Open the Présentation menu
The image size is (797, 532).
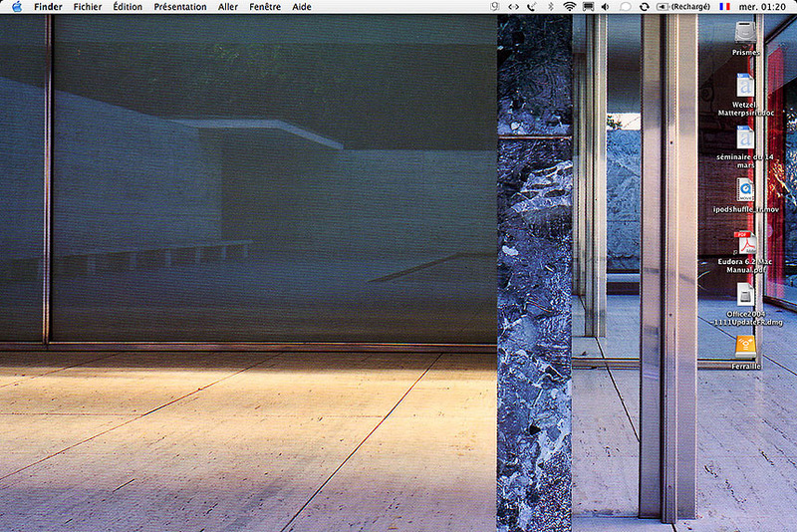tap(180, 7)
